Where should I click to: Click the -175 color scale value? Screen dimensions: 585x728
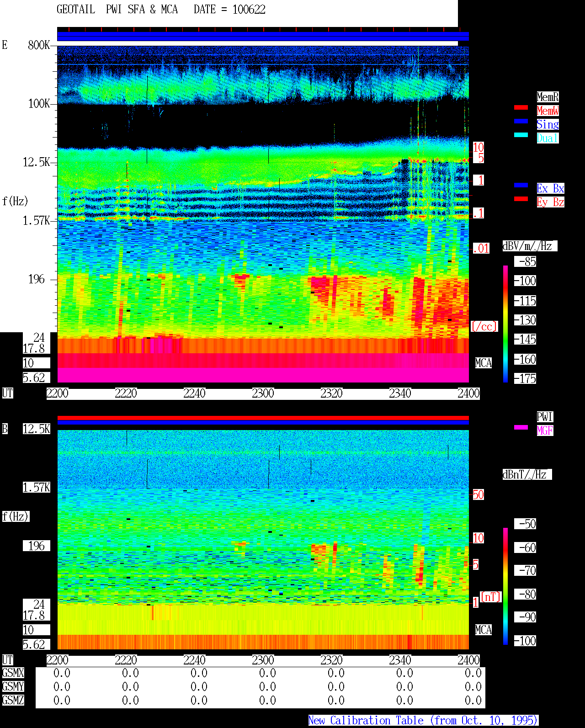tap(526, 378)
